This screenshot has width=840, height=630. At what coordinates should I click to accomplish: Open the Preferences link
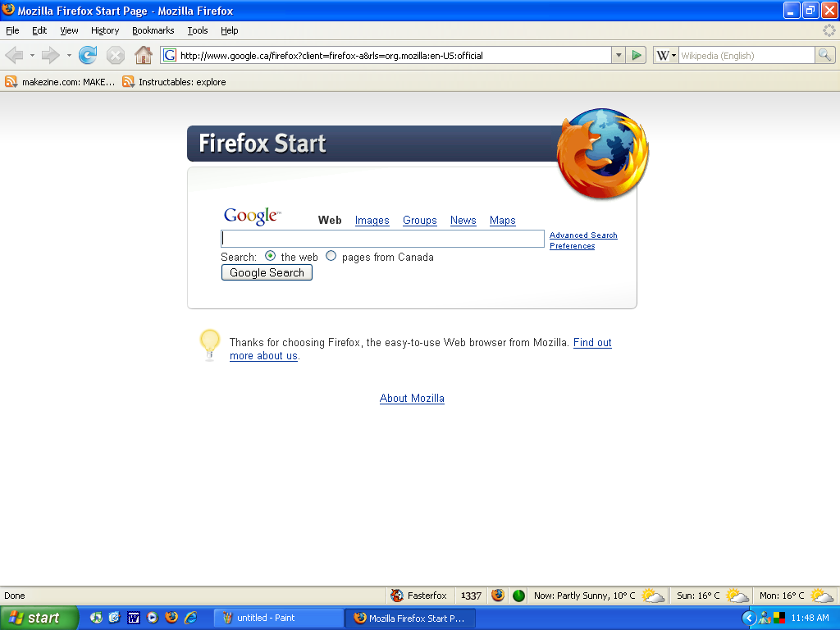[x=572, y=246]
